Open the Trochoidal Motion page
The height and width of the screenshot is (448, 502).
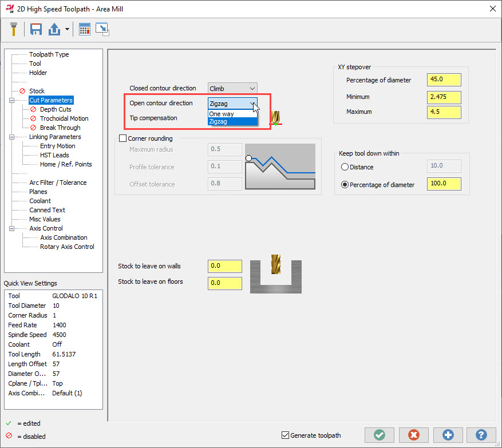pos(64,118)
